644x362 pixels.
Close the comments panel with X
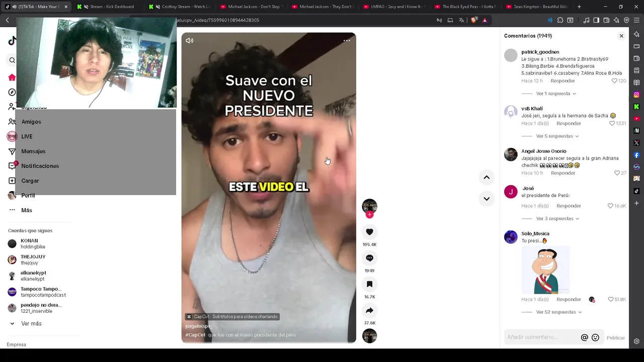[x=621, y=36]
